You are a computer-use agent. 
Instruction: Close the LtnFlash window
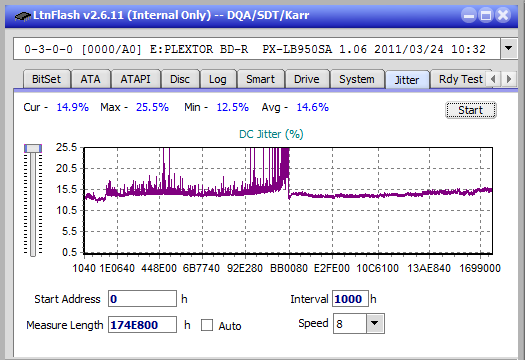(503, 15)
